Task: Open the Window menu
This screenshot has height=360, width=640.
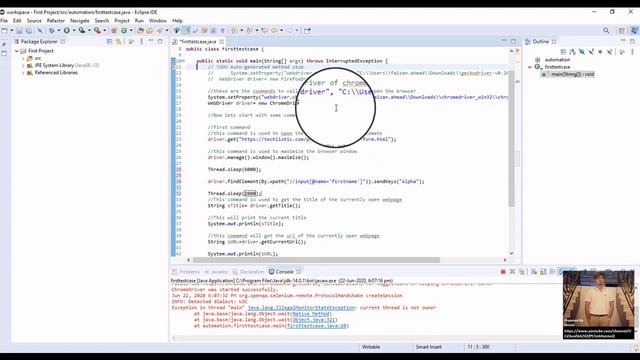Action: (x=158, y=20)
